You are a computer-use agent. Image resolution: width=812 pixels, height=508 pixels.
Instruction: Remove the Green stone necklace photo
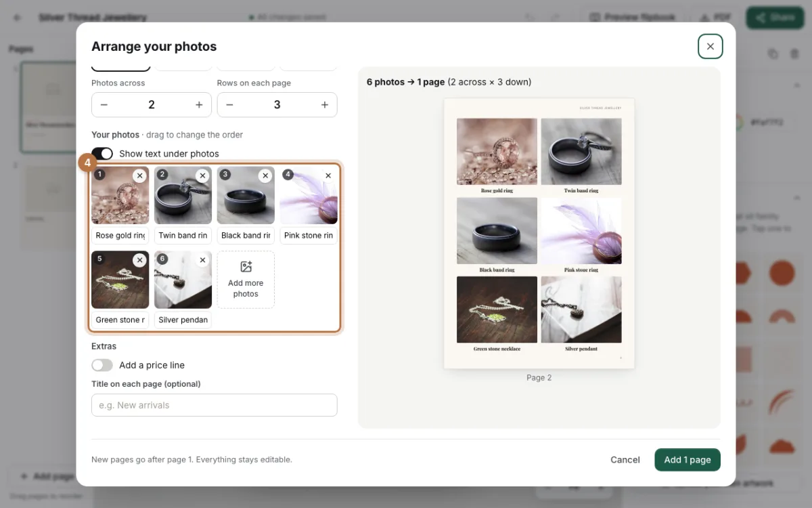coord(139,260)
